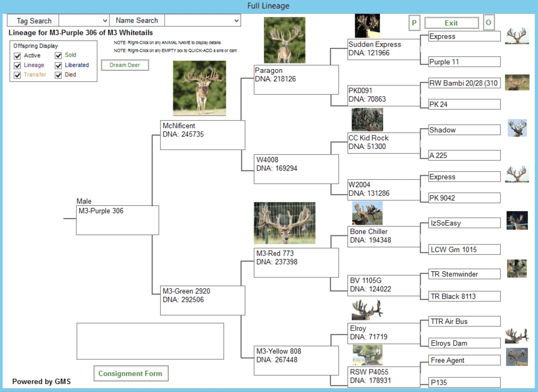538x392 pixels.
Task: Click the CC Kid Rock photo
Action: [x=367, y=119]
